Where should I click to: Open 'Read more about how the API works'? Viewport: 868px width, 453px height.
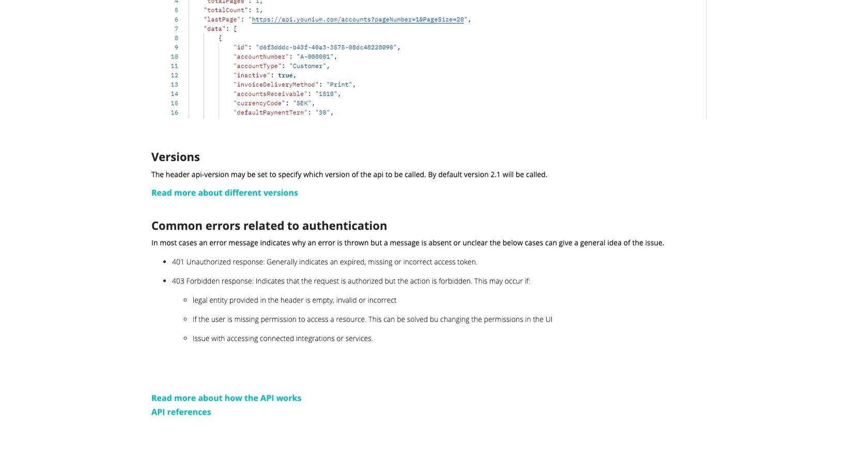coord(226,398)
